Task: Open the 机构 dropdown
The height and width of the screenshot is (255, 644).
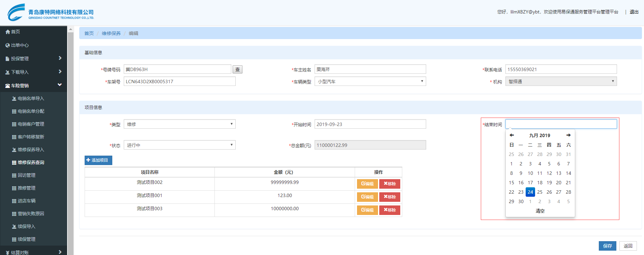Action: 561,82
